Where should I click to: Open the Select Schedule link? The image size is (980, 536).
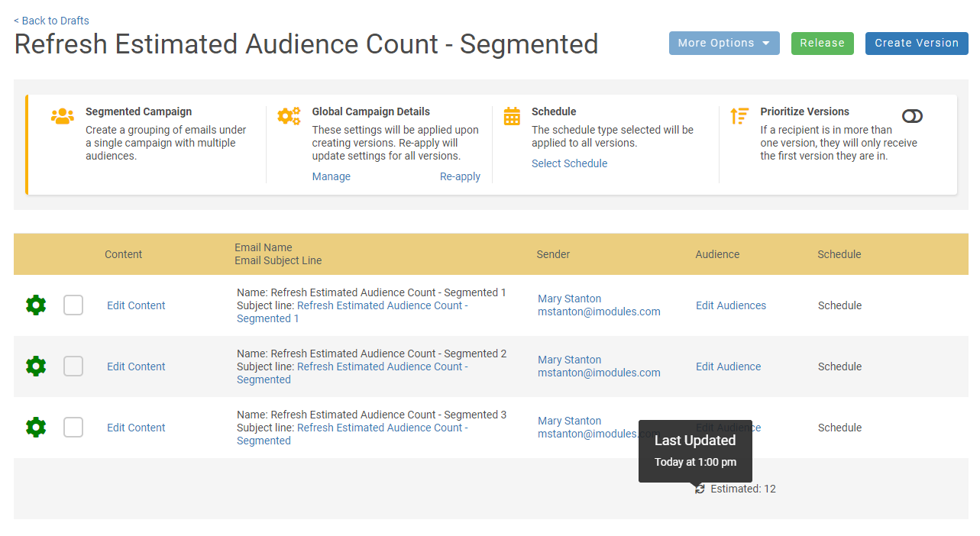click(569, 163)
